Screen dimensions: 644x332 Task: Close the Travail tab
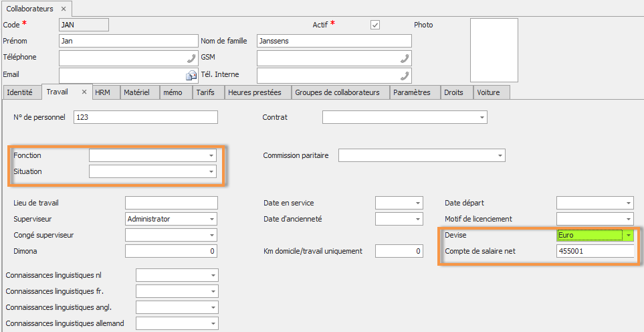(x=84, y=92)
